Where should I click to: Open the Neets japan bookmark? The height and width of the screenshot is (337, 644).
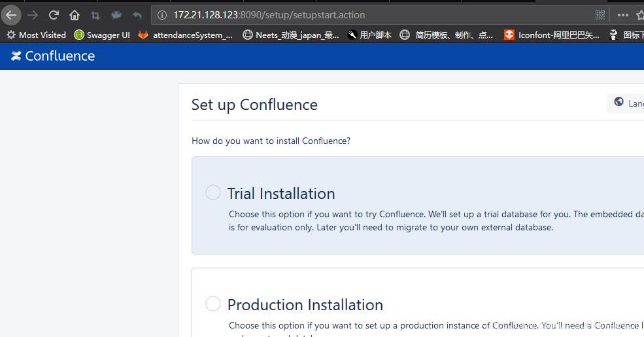[291, 35]
